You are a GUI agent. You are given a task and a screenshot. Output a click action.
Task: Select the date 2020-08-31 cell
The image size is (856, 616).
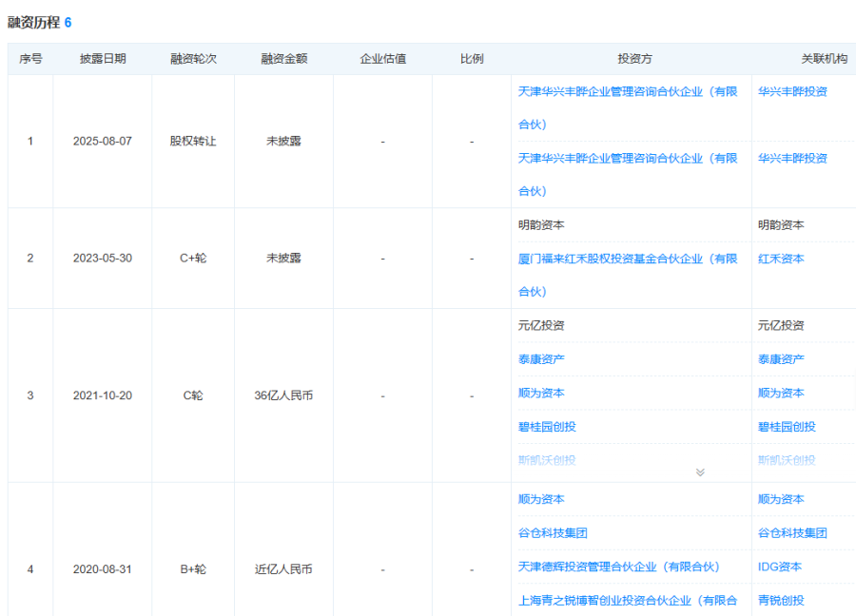pos(103,569)
